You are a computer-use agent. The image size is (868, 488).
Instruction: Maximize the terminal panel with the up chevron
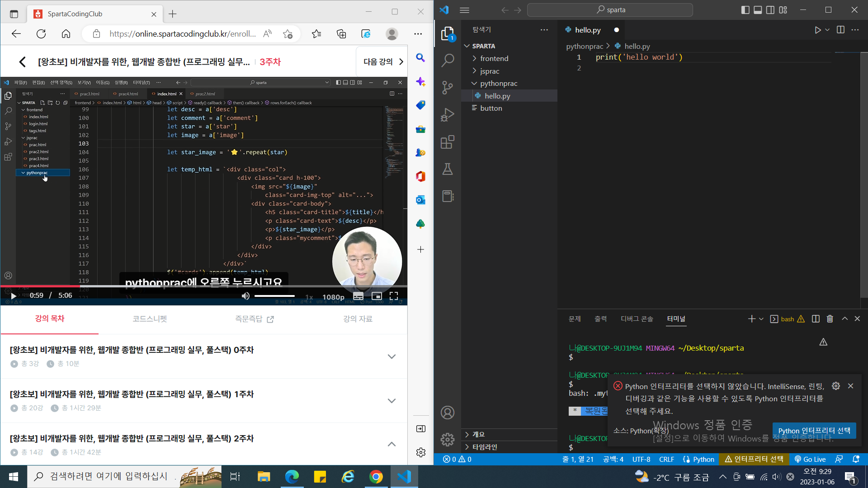point(844,319)
